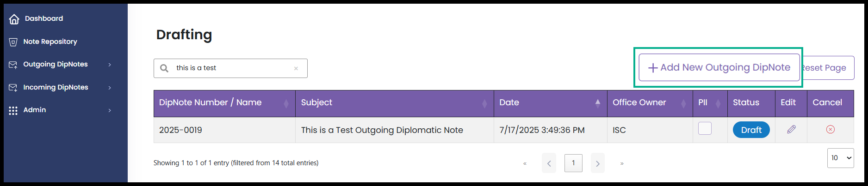868x186 pixels.
Task: Click the red cancel icon in row
Action: click(831, 129)
